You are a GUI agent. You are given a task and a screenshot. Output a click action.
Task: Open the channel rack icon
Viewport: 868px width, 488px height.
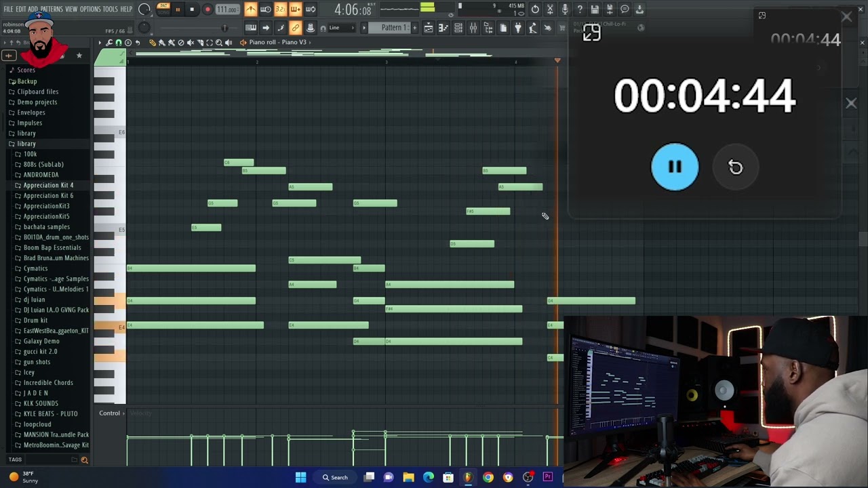pos(458,28)
